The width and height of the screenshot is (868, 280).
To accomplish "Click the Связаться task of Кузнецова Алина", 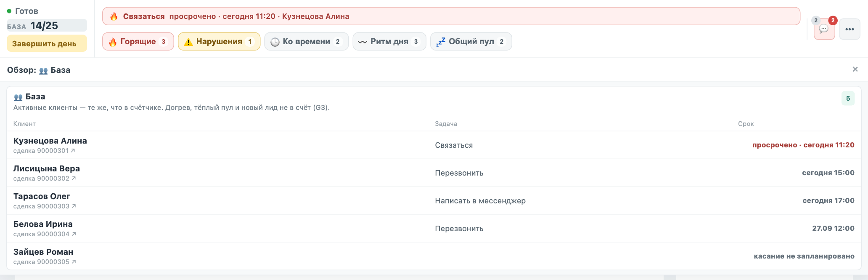I will coord(454,145).
